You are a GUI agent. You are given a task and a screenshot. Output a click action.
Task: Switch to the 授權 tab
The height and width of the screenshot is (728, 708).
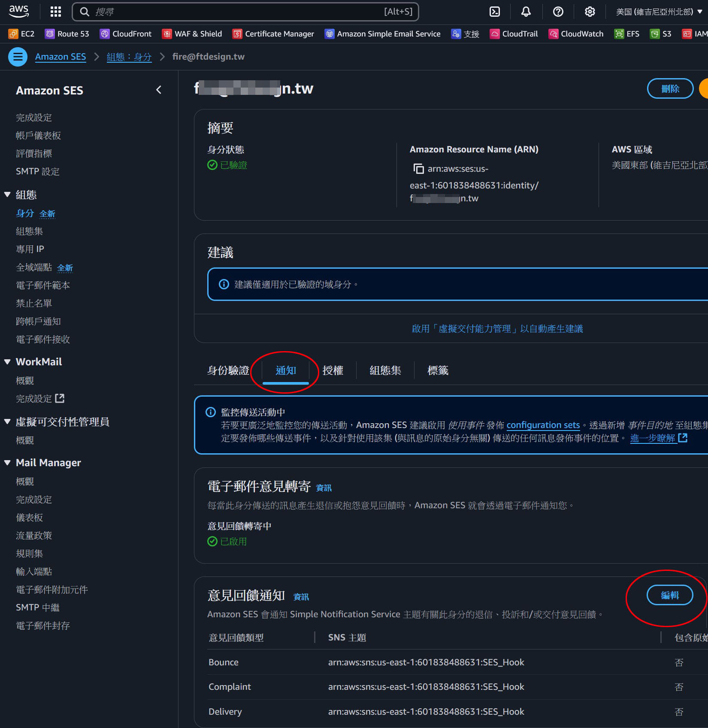click(x=333, y=370)
